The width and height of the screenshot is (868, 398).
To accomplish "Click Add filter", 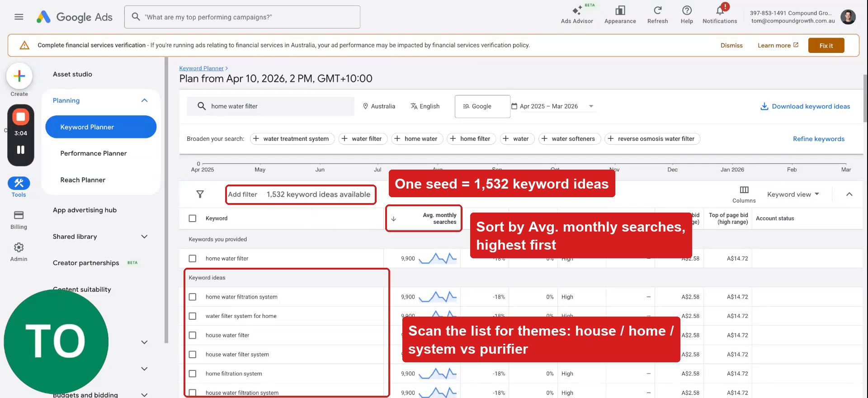I will [242, 194].
